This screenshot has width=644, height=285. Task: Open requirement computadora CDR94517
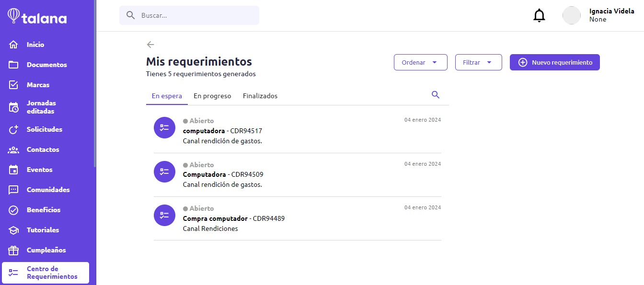click(297, 131)
